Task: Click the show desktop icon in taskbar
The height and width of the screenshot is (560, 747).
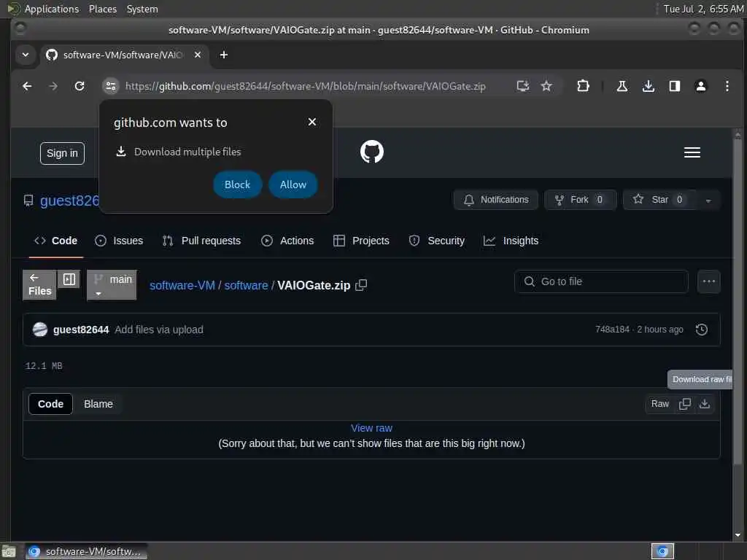Action: coord(9,552)
